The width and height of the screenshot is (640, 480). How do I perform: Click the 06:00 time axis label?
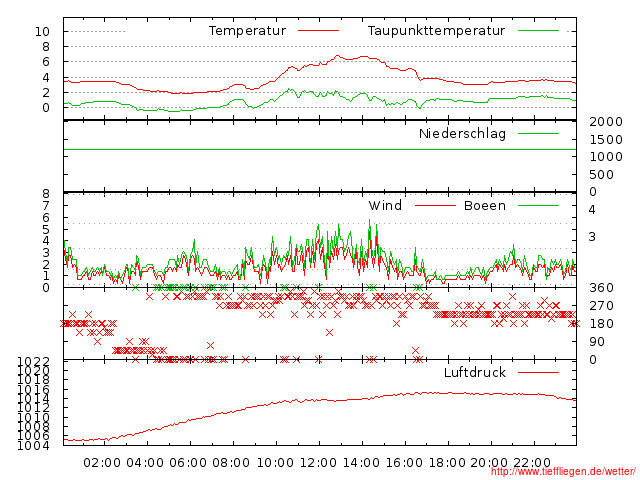[x=188, y=463]
